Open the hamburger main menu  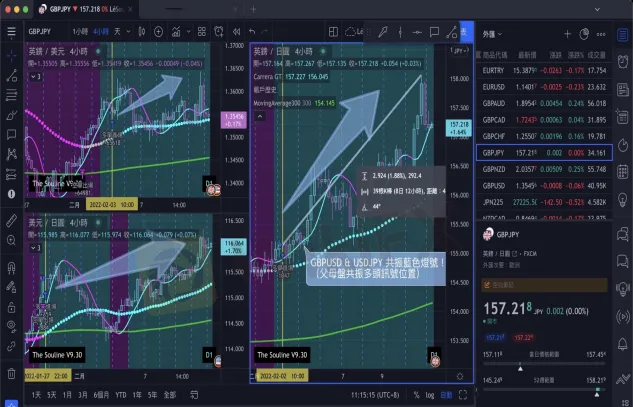(11, 31)
